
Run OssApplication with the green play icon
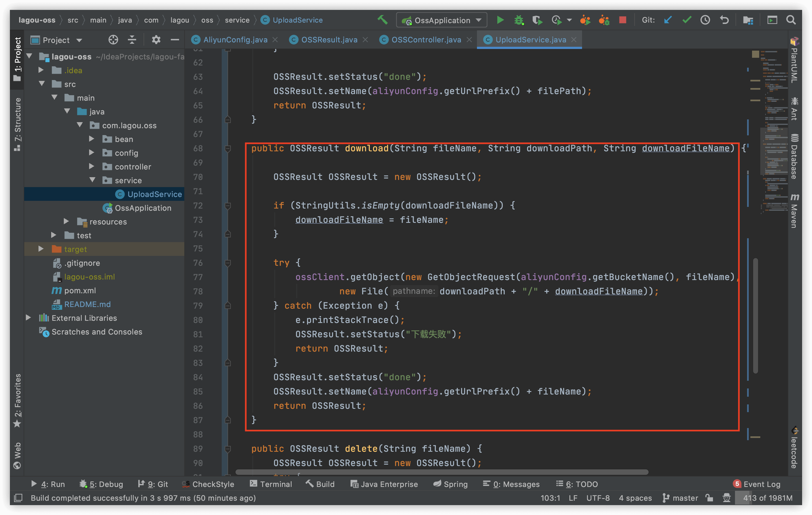(500, 20)
